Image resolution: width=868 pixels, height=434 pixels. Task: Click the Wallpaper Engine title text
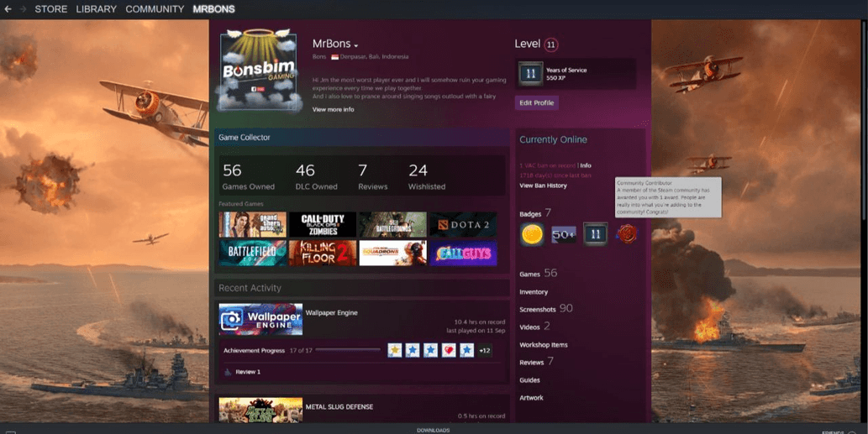pyautogui.click(x=332, y=313)
